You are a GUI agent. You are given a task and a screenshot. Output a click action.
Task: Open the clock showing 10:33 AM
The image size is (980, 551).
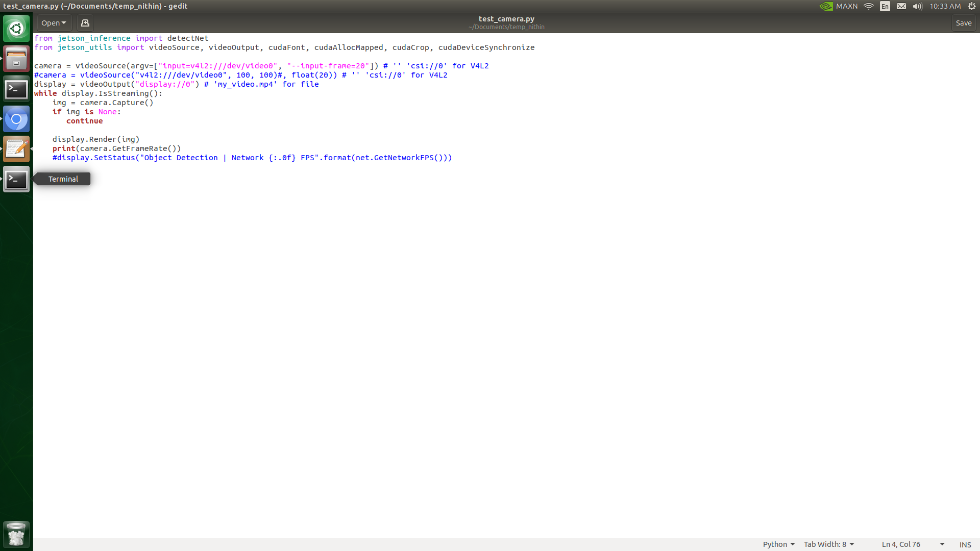click(x=945, y=6)
